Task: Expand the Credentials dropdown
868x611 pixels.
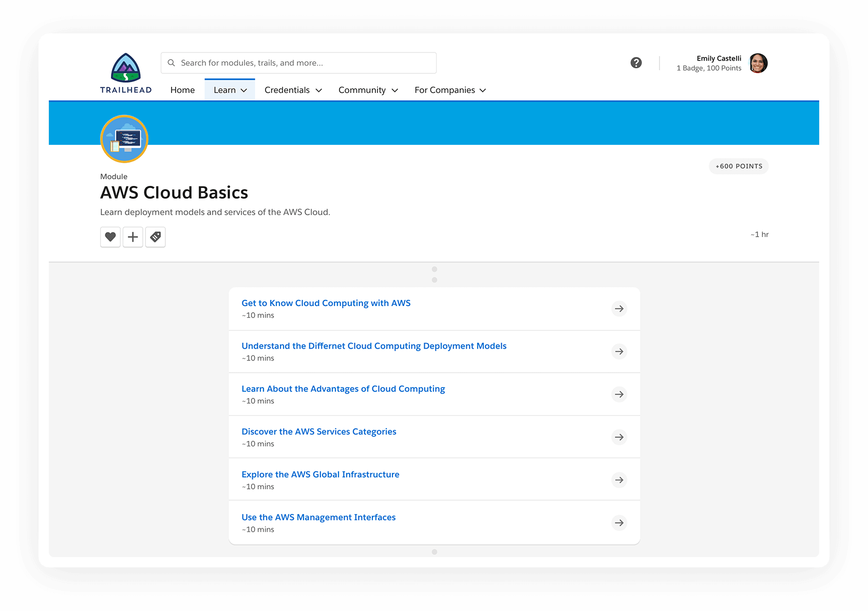Action: 293,90
